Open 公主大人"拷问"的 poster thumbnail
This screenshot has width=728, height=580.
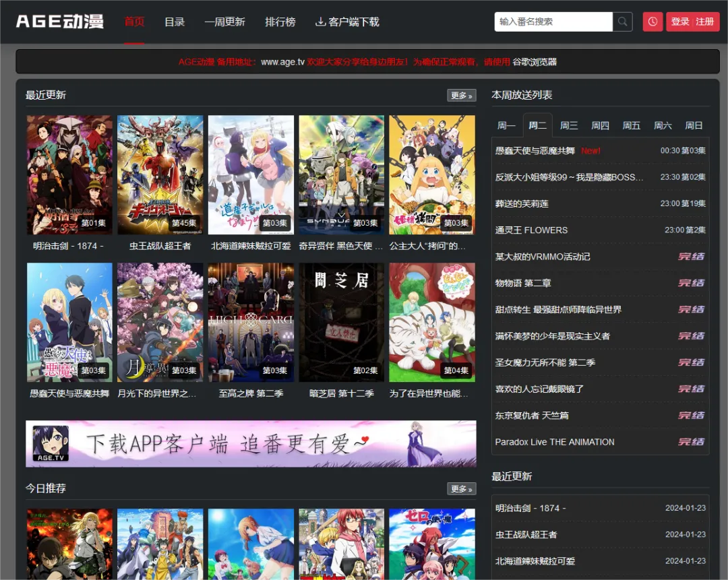[432, 175]
